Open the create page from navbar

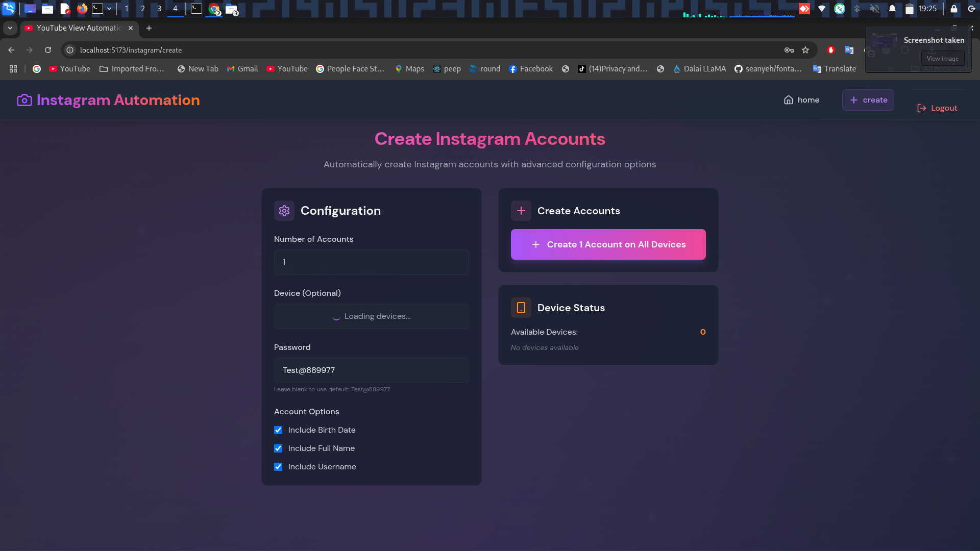click(868, 100)
